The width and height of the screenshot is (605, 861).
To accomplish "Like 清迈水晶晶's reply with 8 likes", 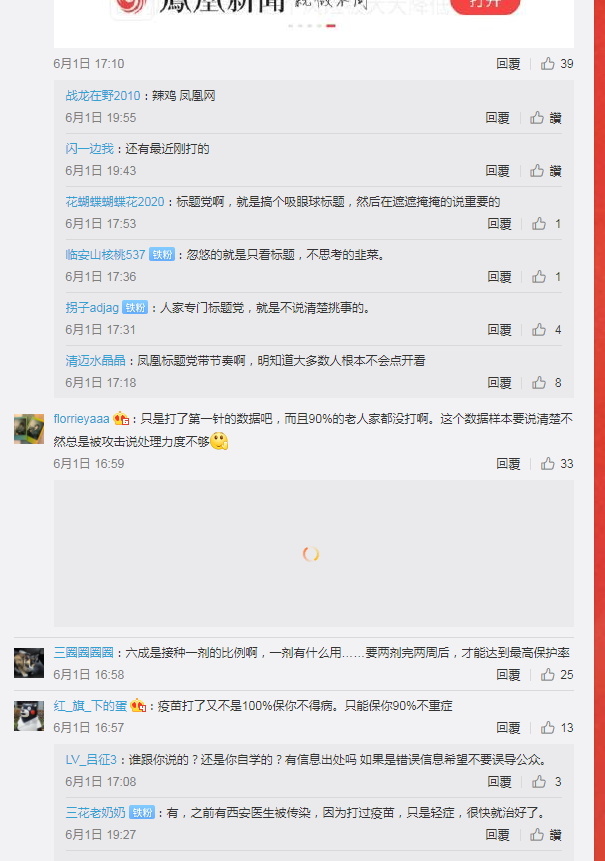I will pos(547,383).
